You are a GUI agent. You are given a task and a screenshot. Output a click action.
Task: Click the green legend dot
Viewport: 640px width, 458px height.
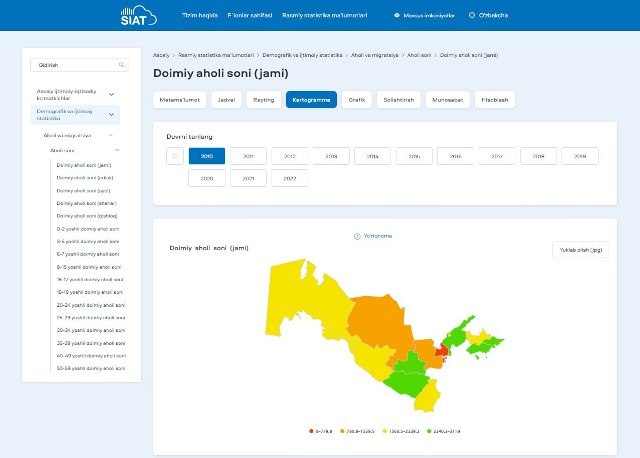pyautogui.click(x=429, y=431)
